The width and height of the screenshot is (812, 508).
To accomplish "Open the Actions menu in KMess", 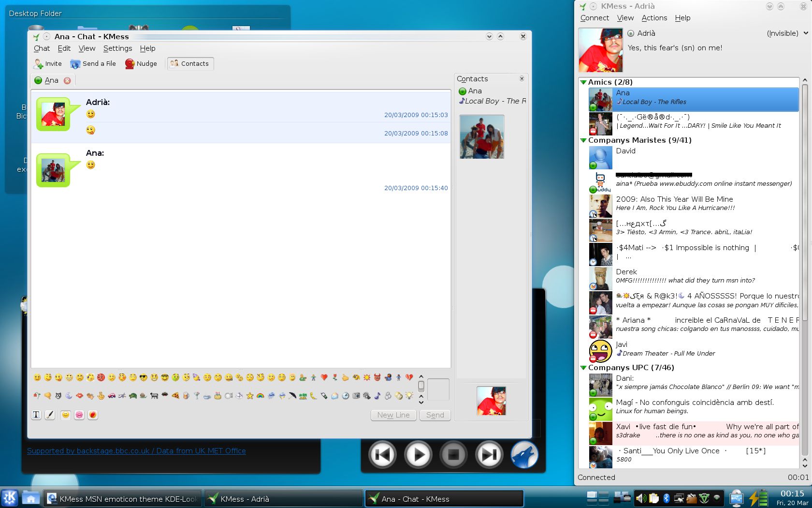I will click(x=654, y=18).
